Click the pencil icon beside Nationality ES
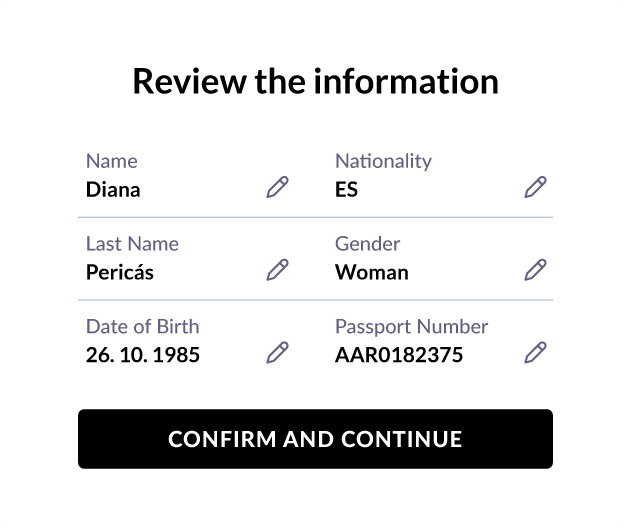The width and height of the screenshot is (631, 532). pyautogui.click(x=535, y=187)
